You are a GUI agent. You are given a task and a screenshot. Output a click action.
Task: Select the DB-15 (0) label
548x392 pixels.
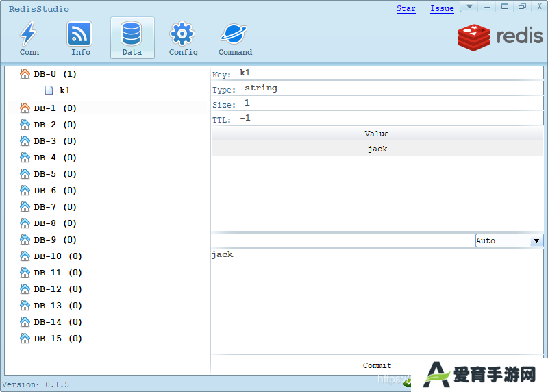[58, 338]
